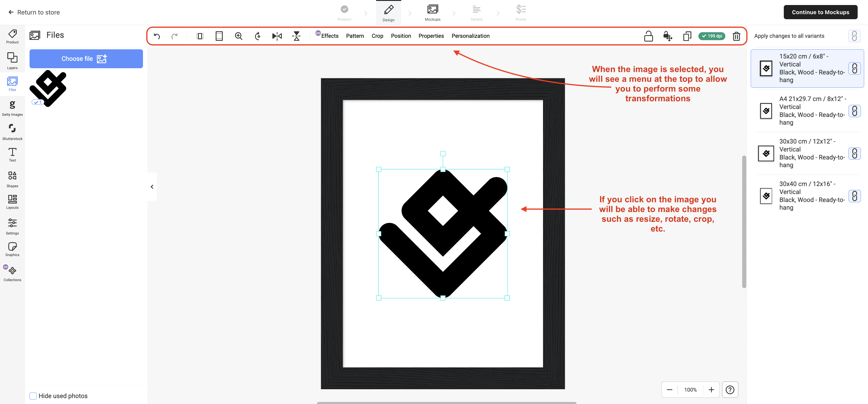
Task: Rotate the selected image
Action: coord(258,36)
